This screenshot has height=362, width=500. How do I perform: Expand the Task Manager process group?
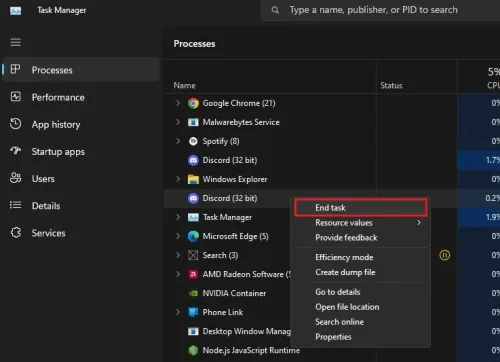[178, 217]
